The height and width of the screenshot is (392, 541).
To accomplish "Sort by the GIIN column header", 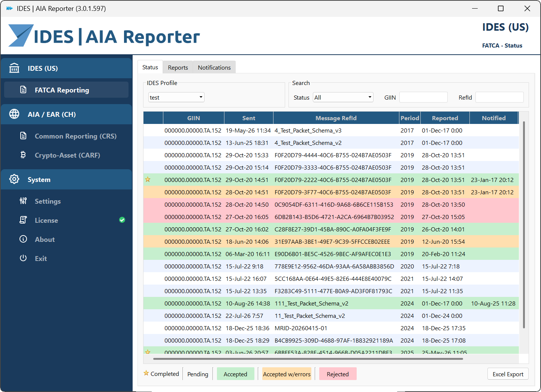I will coord(194,118).
